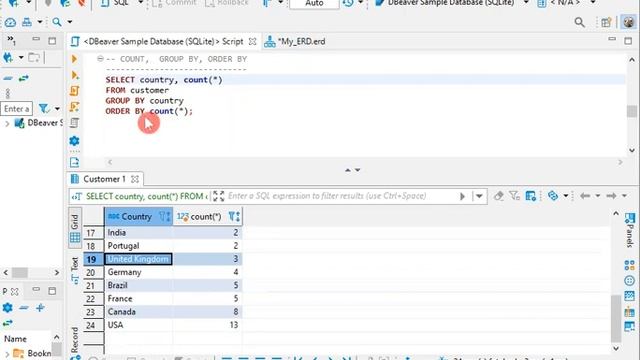Select Auto transaction mode field
Screen dimensions: 640x360
click(x=314, y=3)
